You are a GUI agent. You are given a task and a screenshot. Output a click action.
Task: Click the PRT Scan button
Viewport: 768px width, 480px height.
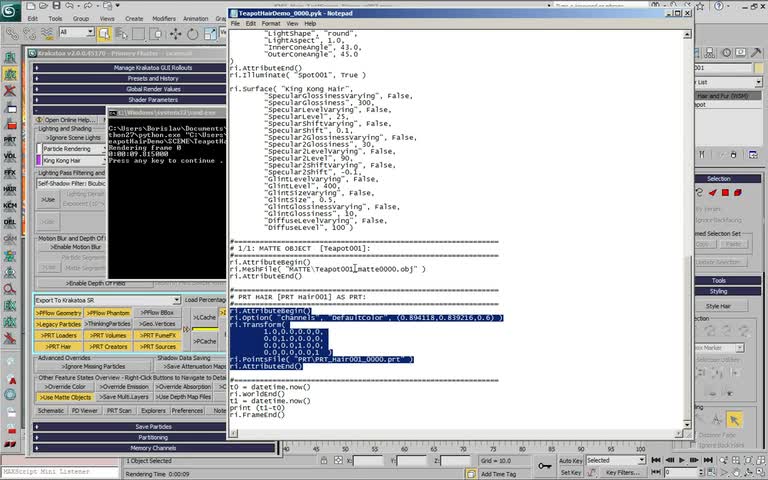[119, 410]
